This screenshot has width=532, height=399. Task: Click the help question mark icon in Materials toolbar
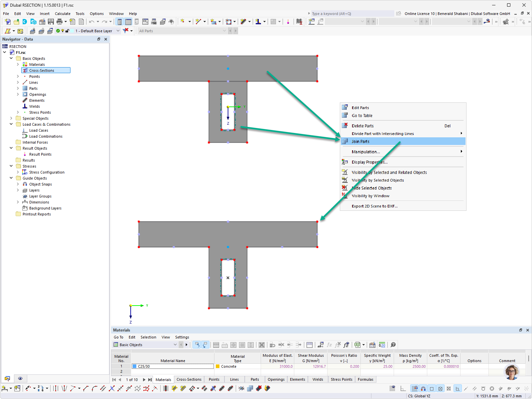pos(393,345)
